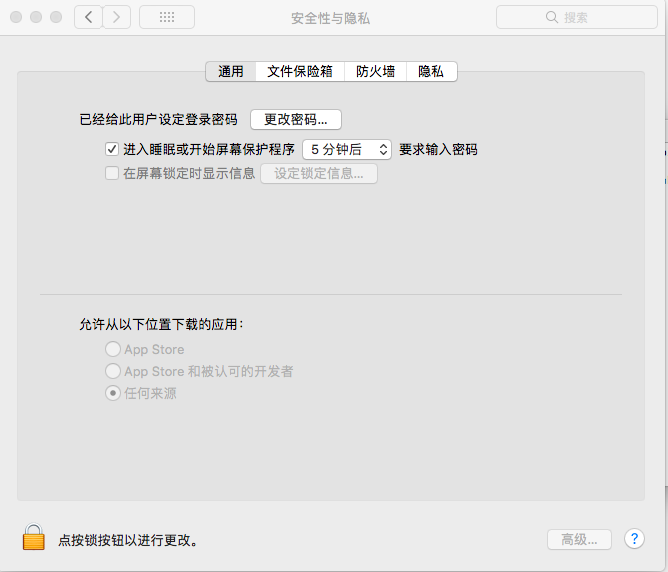
Task: Click the forward navigation arrow
Action: 117,17
